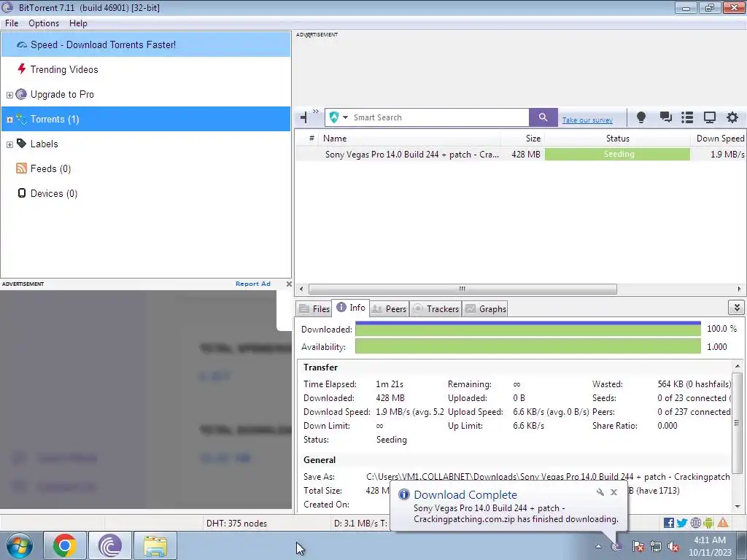Focus the Smart Search input field

click(x=440, y=117)
